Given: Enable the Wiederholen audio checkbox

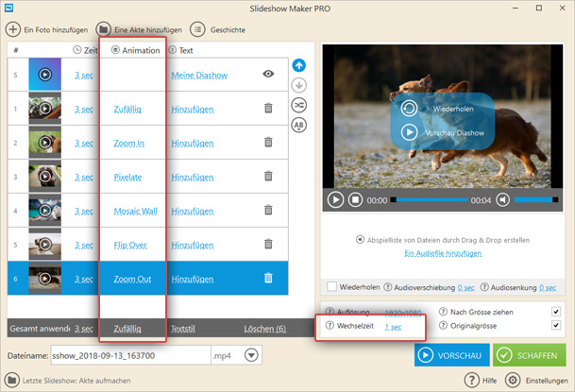Looking at the screenshot, I should pos(331,286).
